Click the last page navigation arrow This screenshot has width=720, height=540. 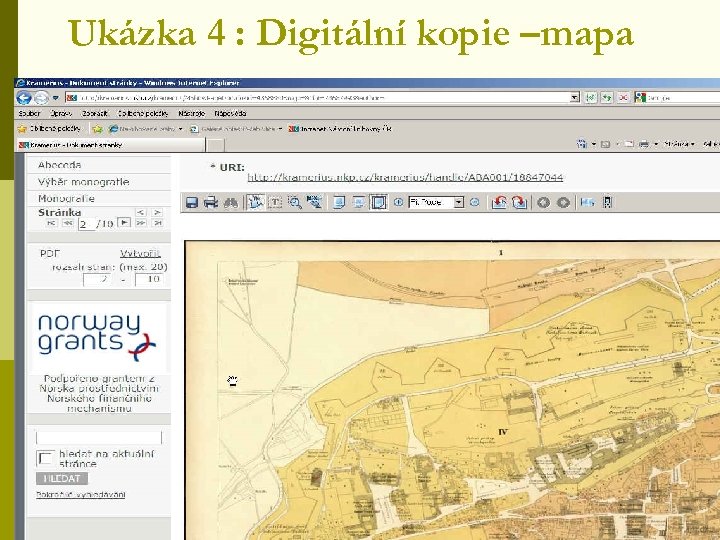(x=158, y=223)
